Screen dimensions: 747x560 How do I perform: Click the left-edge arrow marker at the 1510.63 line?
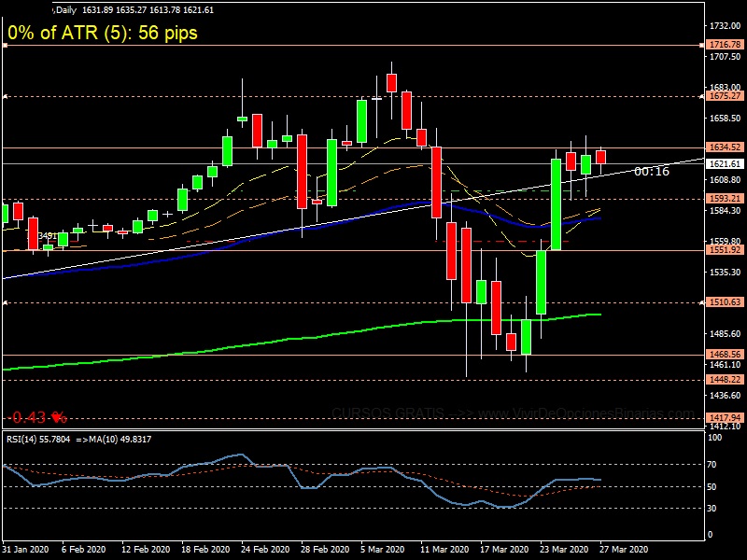4,302
